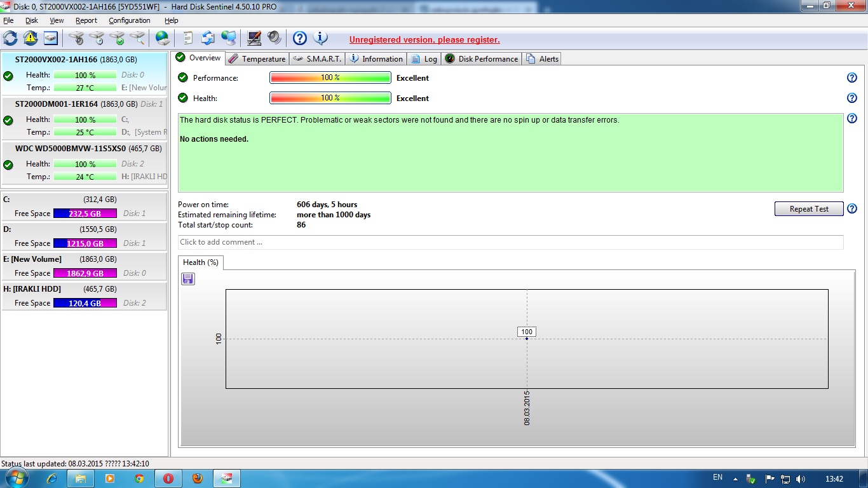Click the globe toolbar icon
868x488 pixels.
click(x=163, y=38)
